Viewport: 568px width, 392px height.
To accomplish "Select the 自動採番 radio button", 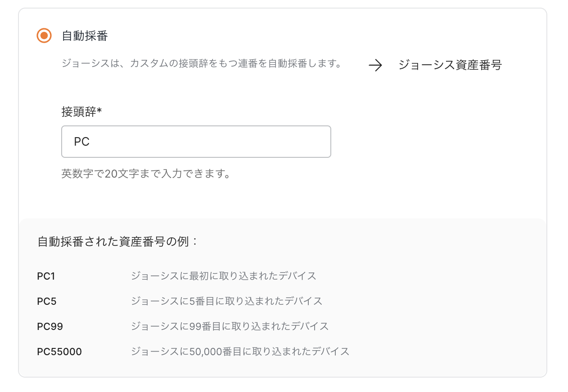I will pos(44,36).
